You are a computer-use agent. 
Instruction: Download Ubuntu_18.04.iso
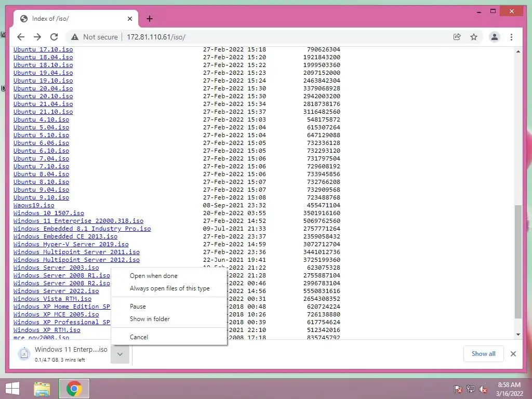click(x=43, y=57)
